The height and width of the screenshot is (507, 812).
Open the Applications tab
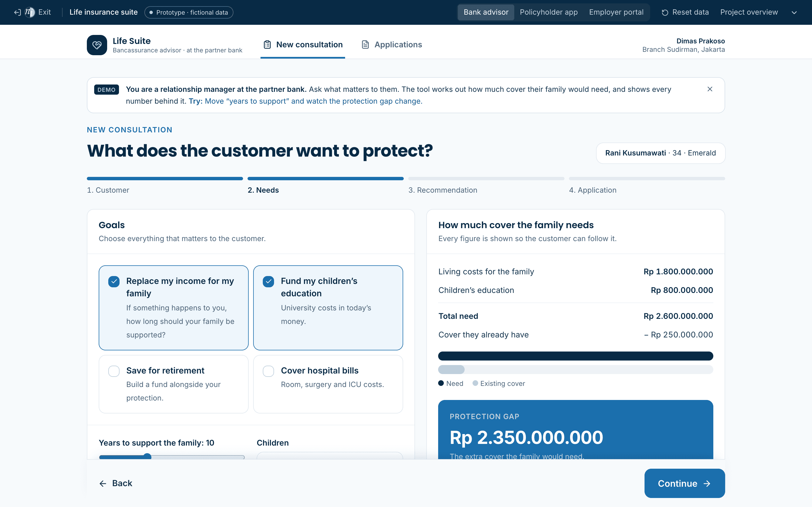tap(392, 45)
